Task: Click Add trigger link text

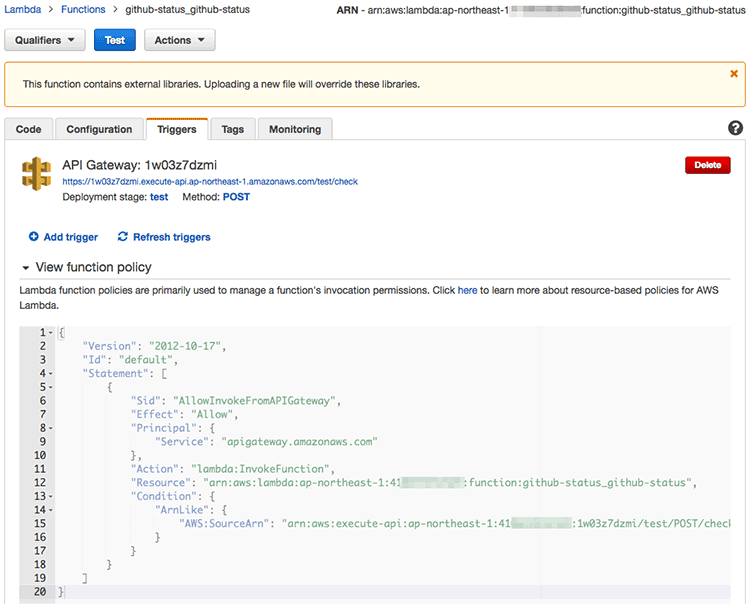Action: click(x=71, y=237)
